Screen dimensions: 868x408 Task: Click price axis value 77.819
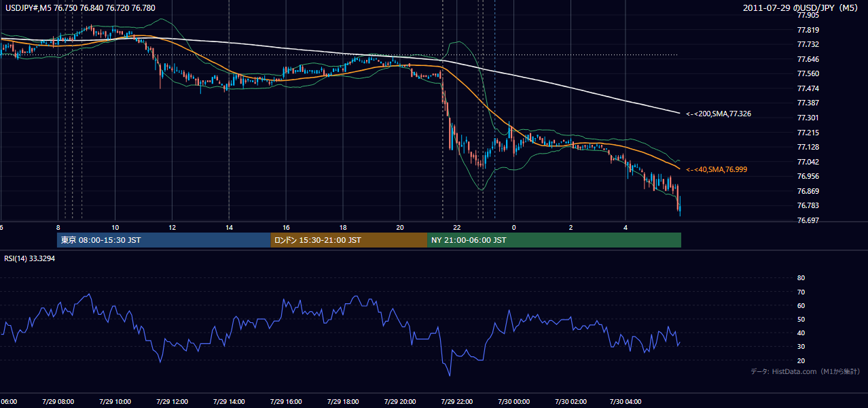tap(808, 30)
